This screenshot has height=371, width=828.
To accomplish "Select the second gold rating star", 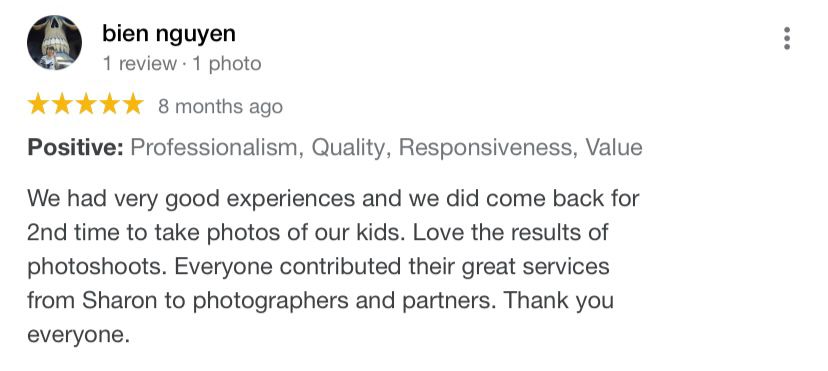I will [62, 104].
